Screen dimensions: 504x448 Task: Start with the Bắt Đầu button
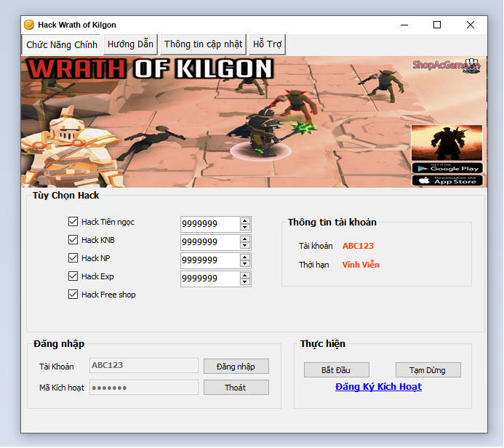click(337, 370)
